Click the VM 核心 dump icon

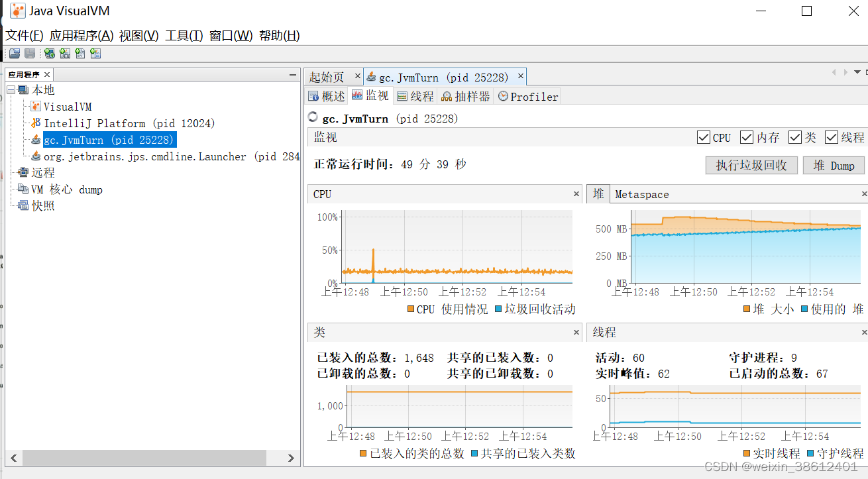[x=23, y=189]
